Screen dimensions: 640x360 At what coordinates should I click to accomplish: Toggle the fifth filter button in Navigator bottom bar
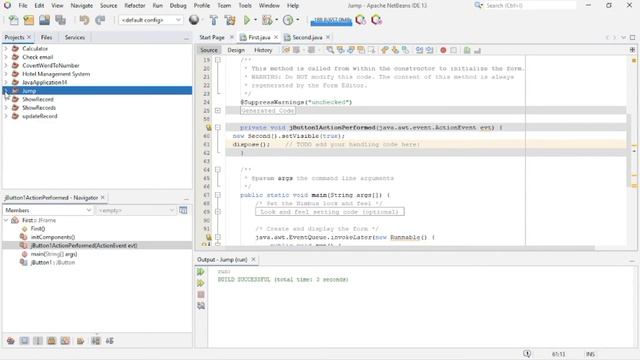(x=65, y=341)
